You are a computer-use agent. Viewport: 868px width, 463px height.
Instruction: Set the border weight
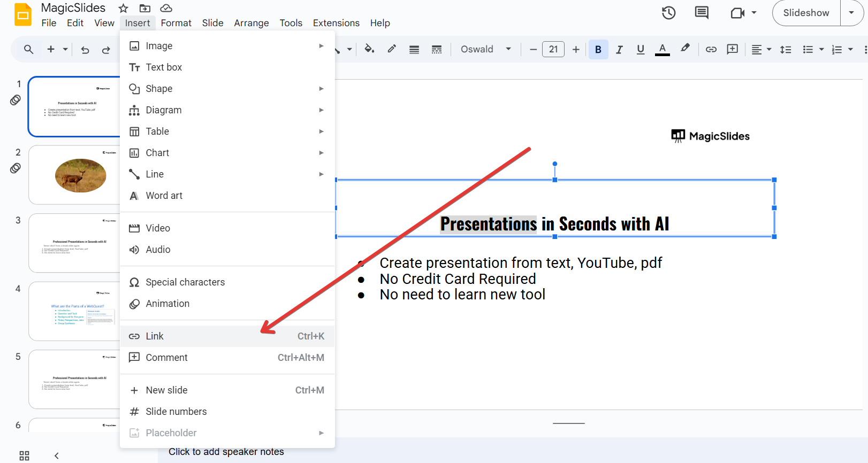click(414, 50)
